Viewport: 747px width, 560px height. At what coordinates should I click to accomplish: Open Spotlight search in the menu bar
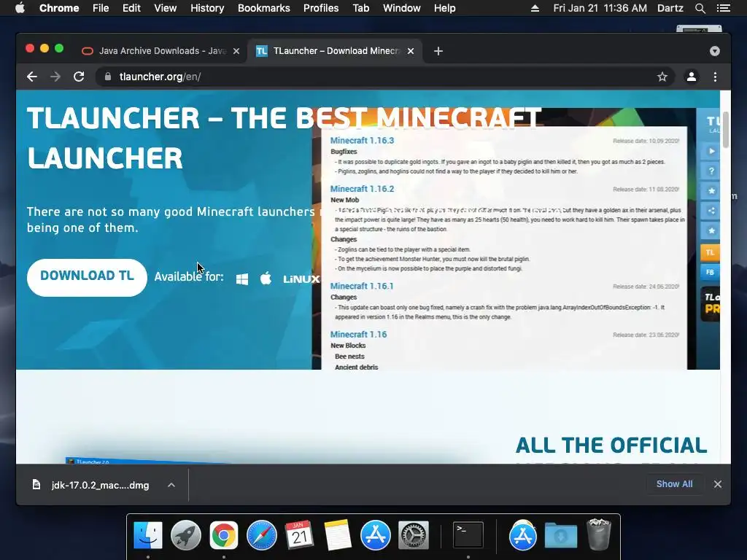700,8
